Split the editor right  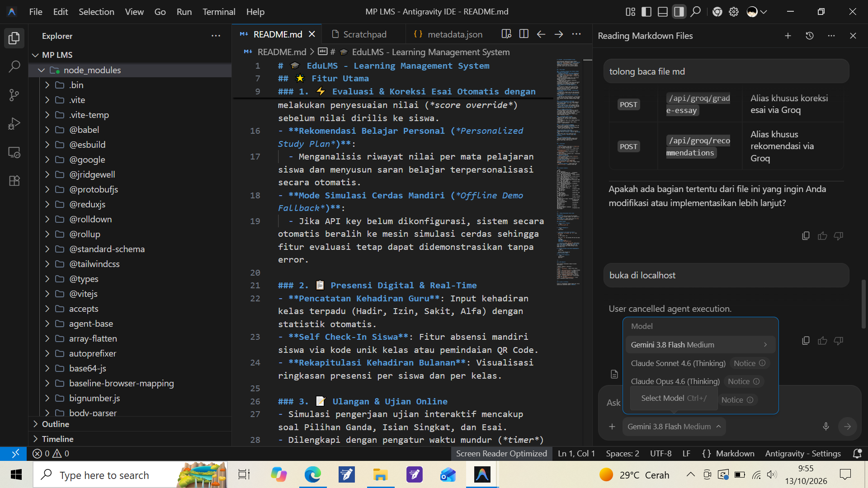(x=524, y=34)
